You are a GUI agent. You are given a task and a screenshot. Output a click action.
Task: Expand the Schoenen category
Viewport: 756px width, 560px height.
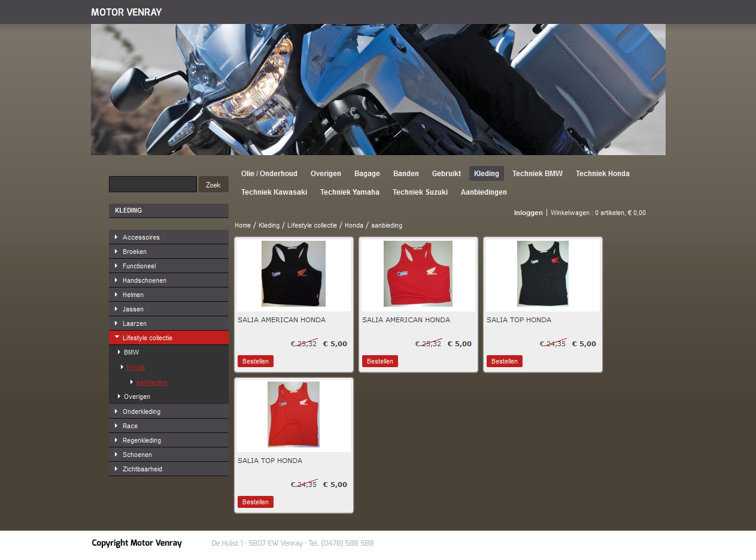coord(169,455)
